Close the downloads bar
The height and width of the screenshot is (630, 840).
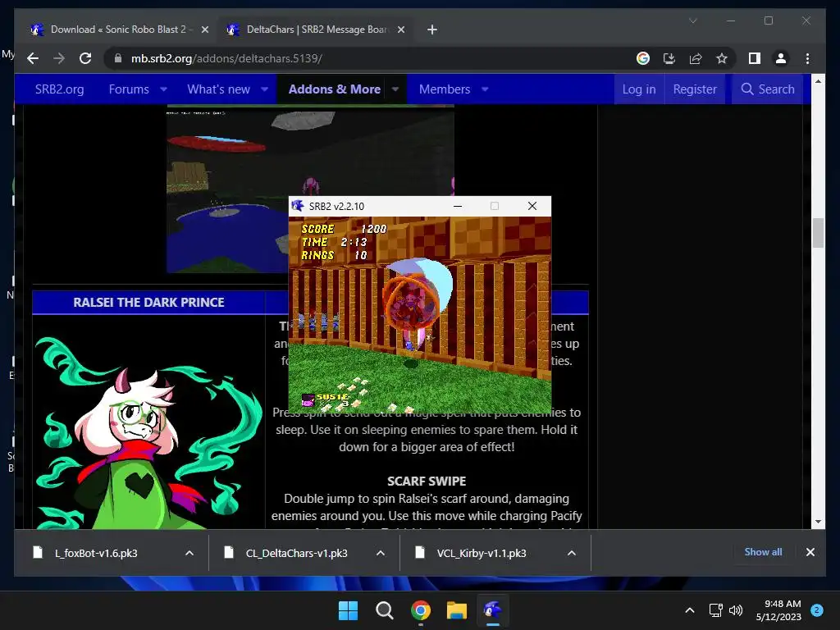(810, 552)
